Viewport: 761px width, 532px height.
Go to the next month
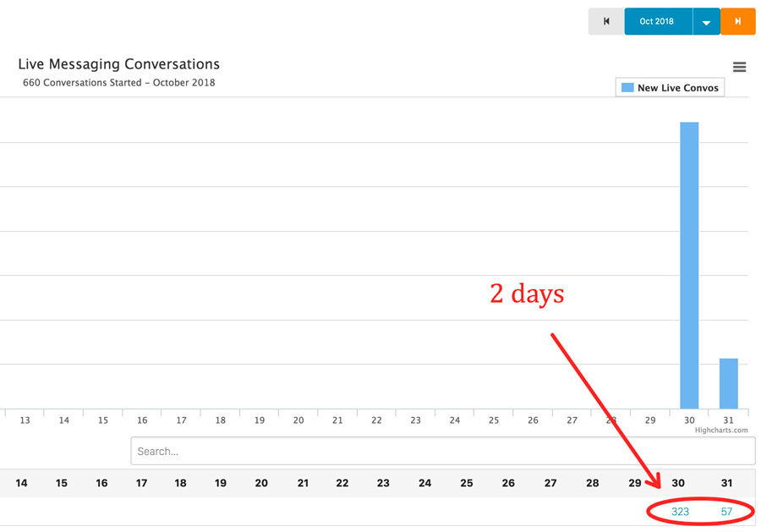(x=737, y=21)
